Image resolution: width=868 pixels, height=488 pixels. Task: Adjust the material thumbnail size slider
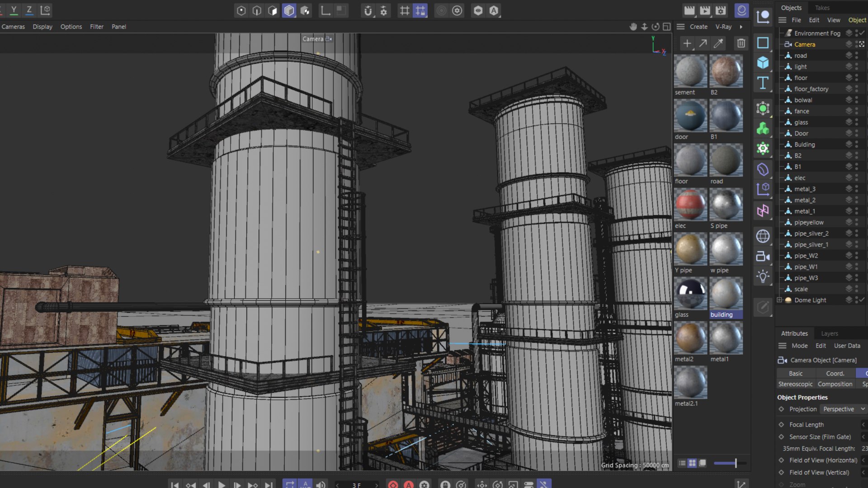point(729,463)
